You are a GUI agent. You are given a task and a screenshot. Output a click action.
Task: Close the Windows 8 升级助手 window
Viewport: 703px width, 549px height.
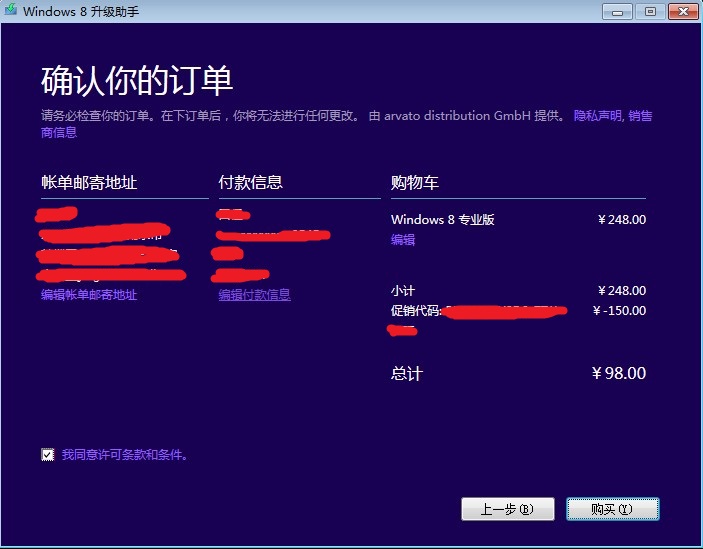tap(683, 11)
